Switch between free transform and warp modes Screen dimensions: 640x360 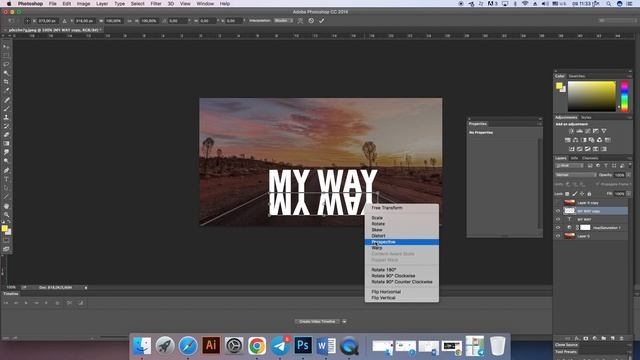coord(300,20)
